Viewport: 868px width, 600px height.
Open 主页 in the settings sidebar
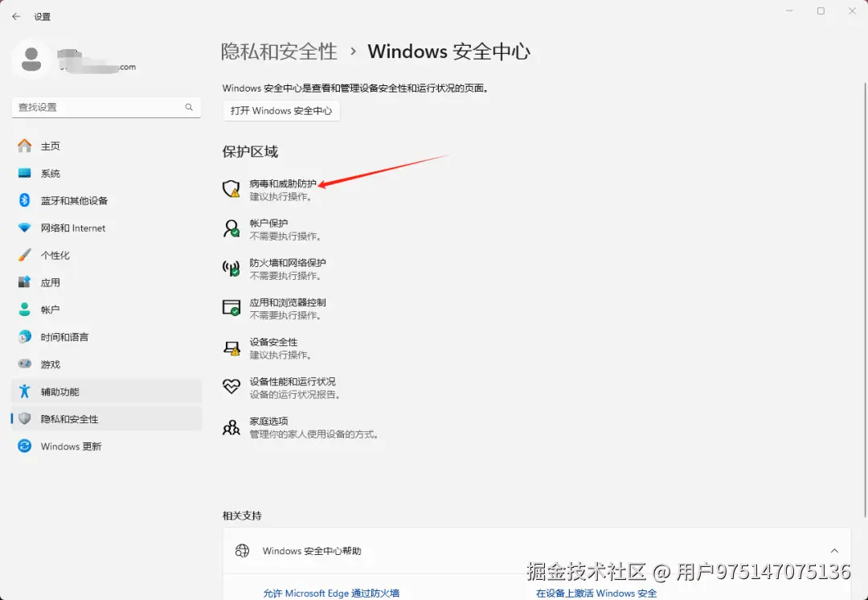click(x=106, y=146)
